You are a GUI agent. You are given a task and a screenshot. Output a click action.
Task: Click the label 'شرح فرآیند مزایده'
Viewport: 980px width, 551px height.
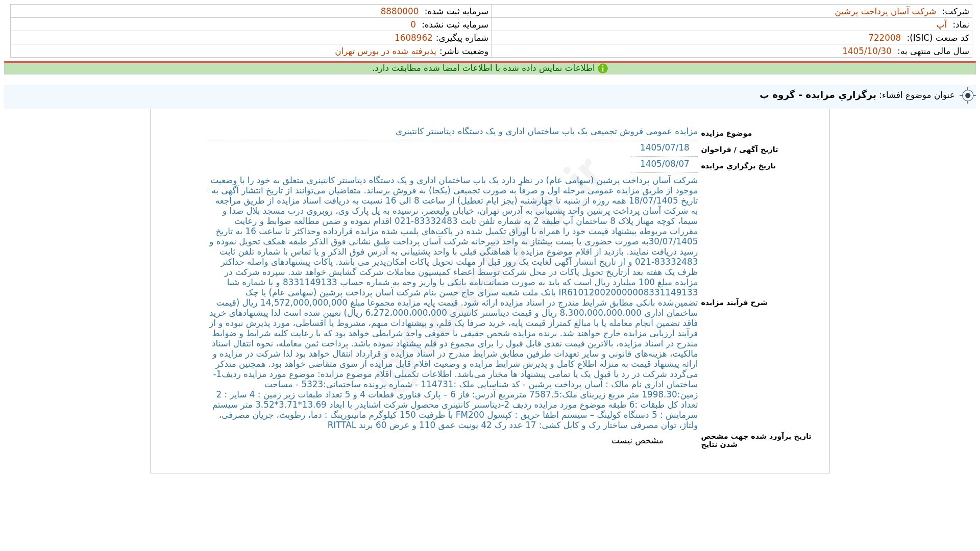point(734,303)
